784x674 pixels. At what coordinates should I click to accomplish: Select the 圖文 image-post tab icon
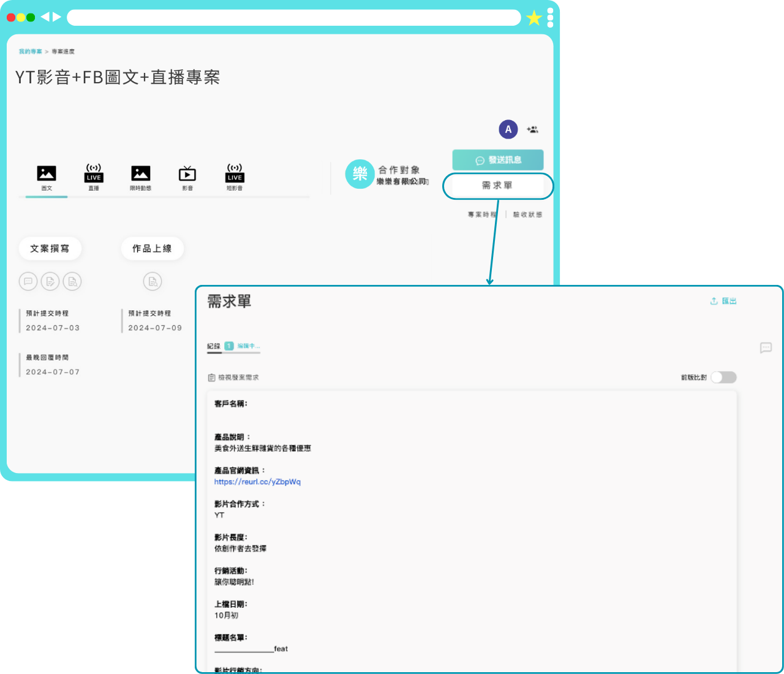coord(47,173)
